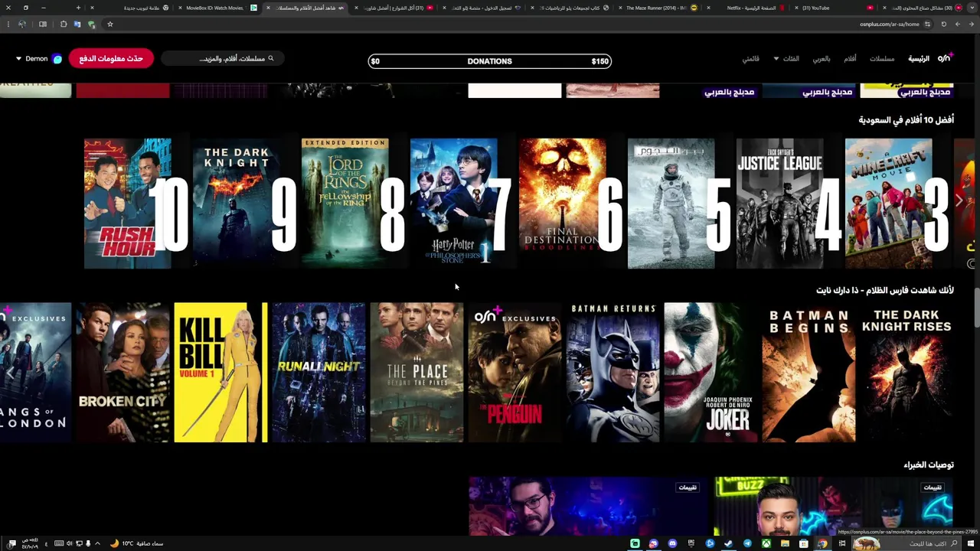Open the Windows Start menu
Viewport: 980px width, 551px height.
pos(969,543)
